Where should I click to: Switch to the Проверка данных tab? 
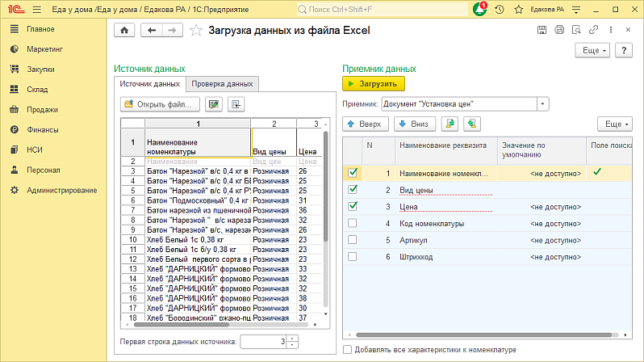[222, 84]
